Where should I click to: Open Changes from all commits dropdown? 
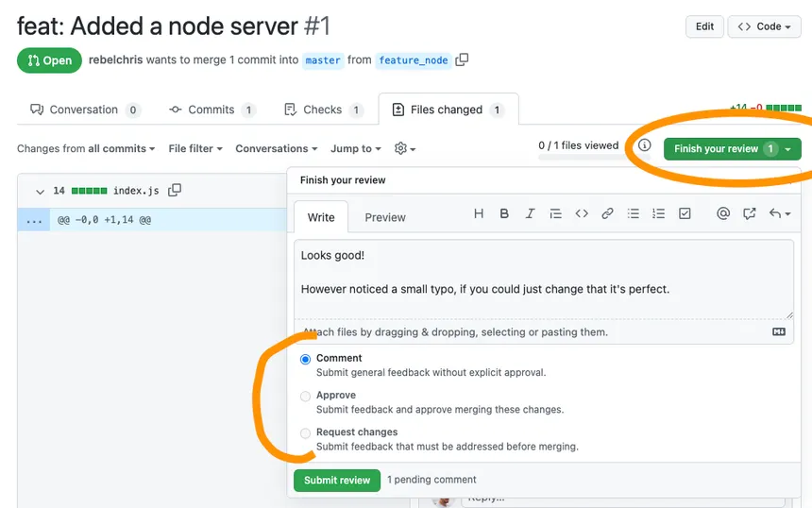86,148
